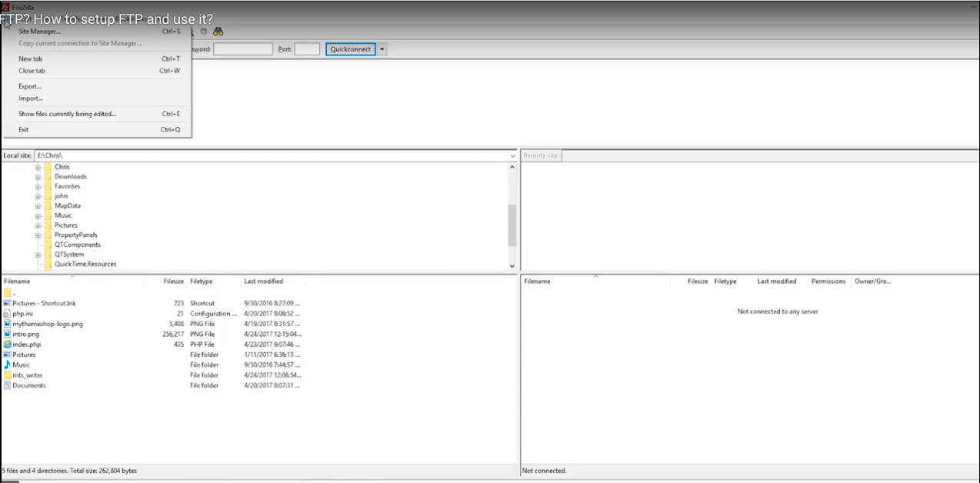
Task: Select the parent directory '..' folder icon
Action: pos(8,293)
